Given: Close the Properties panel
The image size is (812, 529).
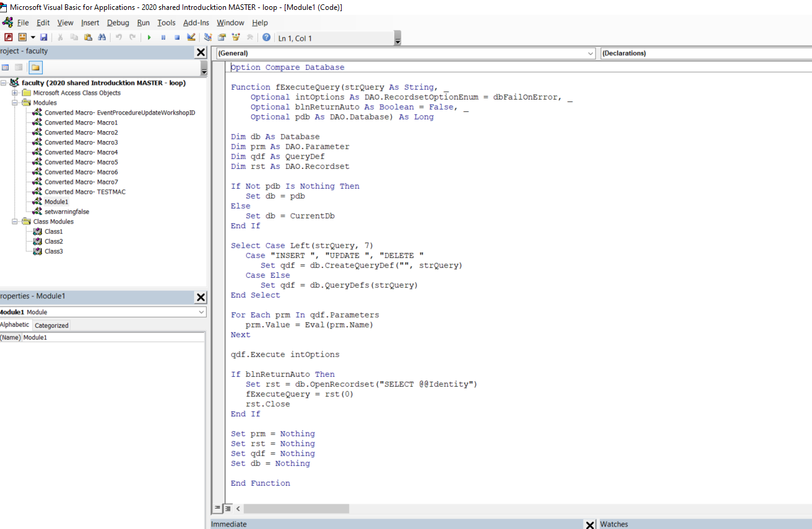Looking at the screenshot, I should (x=201, y=298).
